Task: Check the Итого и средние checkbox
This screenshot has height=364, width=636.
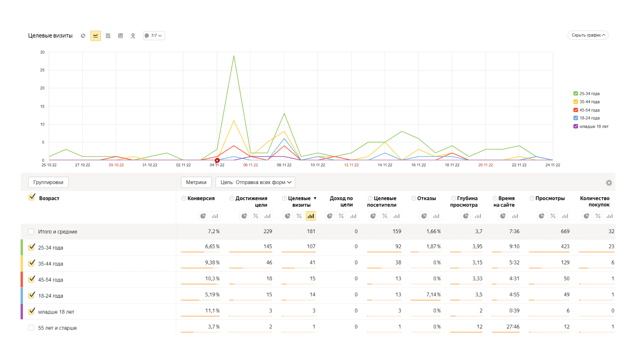Action: click(31, 232)
